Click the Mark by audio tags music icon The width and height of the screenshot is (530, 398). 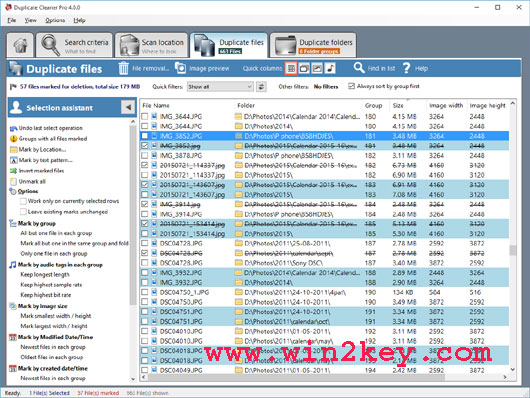tap(13, 264)
